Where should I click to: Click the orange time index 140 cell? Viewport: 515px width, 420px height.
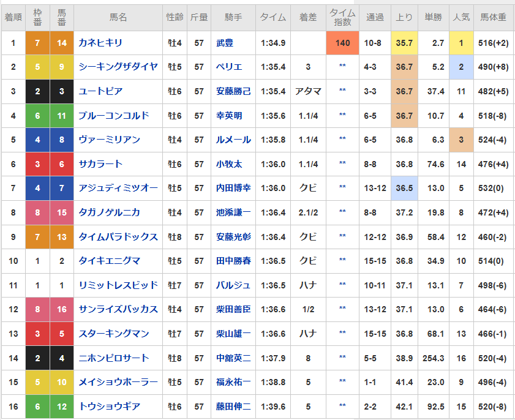point(342,43)
